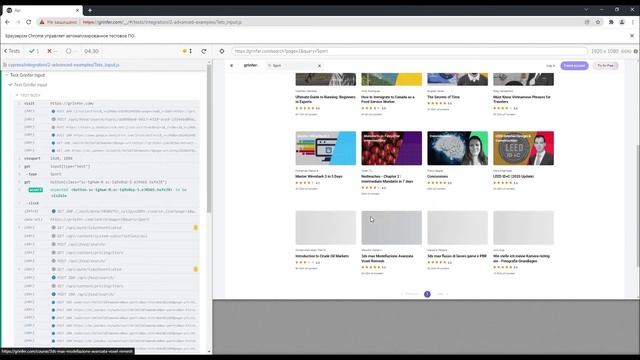Go back to the Tests list
This screenshot has height=360, width=640.
[x=12, y=51]
